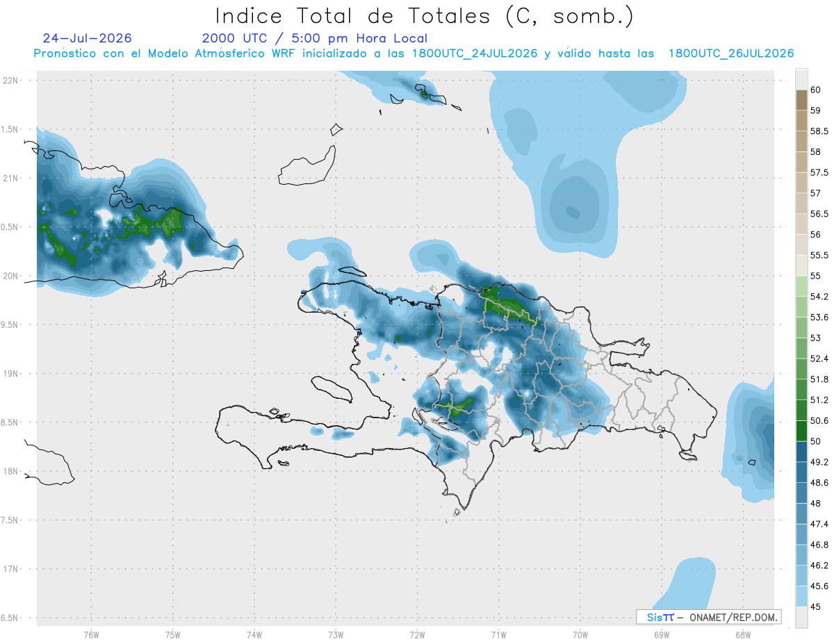Image resolution: width=834 pixels, height=644 pixels.
Task: Click the colorbar value 58.5
Action: coord(819,131)
